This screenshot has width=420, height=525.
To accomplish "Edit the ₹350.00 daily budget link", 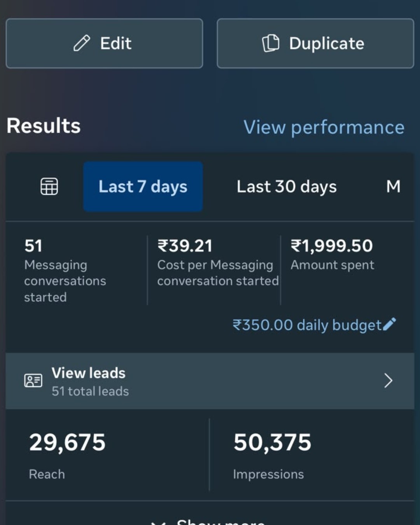I will [307, 325].
